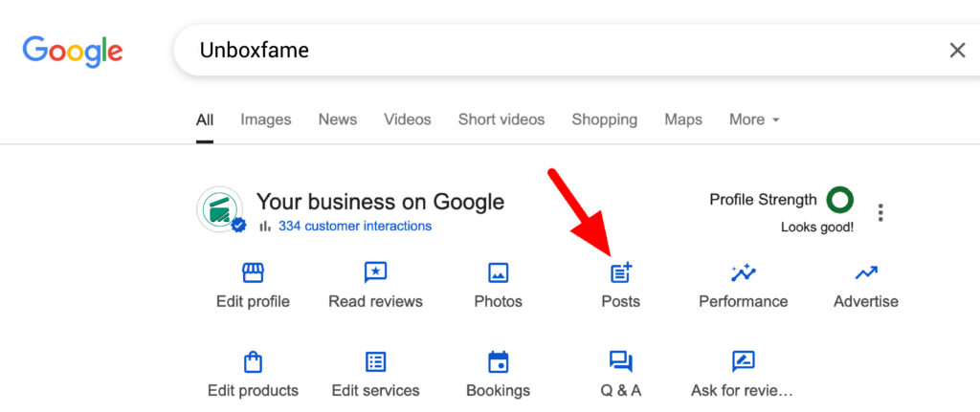The width and height of the screenshot is (980, 412).
Task: Open the Q & A chat icon
Action: point(620,361)
